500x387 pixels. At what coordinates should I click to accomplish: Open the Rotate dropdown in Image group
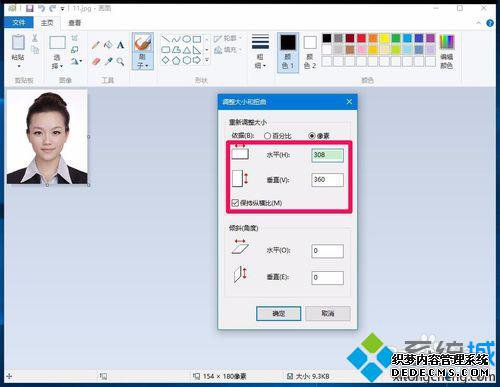click(x=76, y=61)
